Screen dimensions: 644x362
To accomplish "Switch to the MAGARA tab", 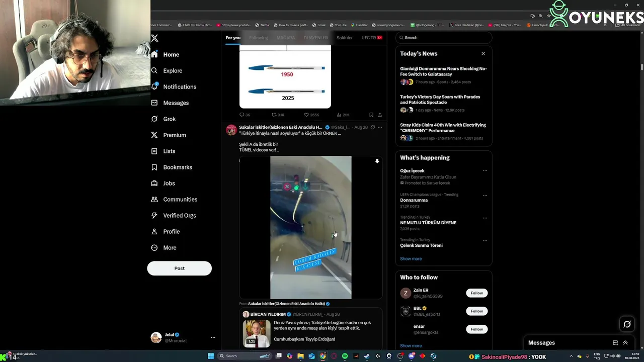I will 285,38.
